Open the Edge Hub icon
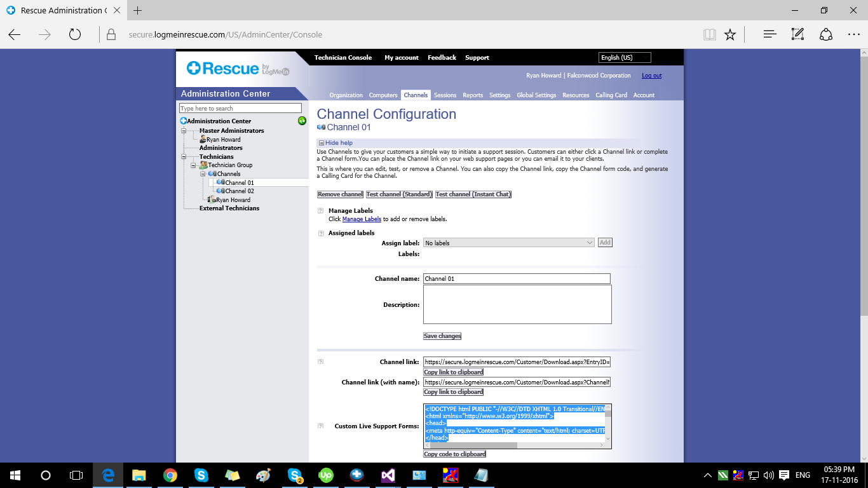Screen dimensions: 868x488 coord(770,35)
